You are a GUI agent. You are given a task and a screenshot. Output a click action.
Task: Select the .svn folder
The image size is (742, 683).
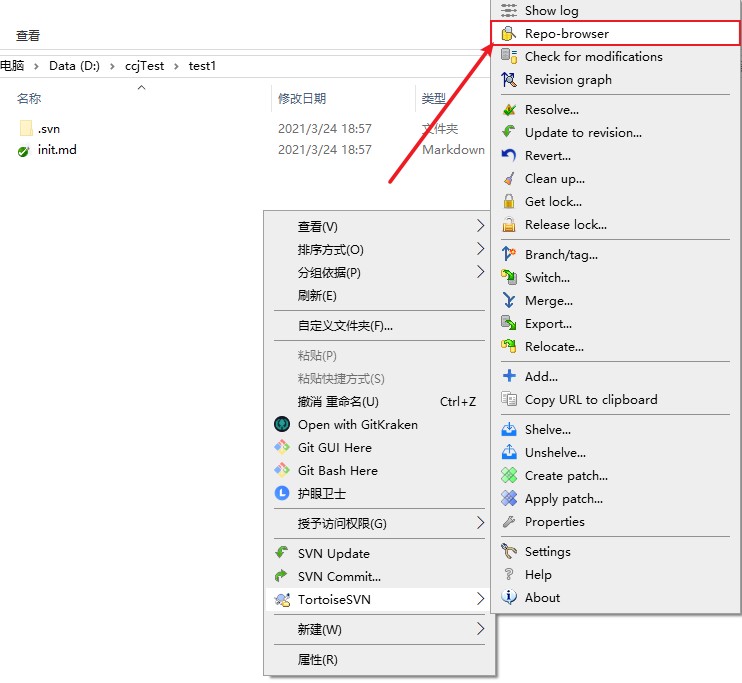point(49,129)
